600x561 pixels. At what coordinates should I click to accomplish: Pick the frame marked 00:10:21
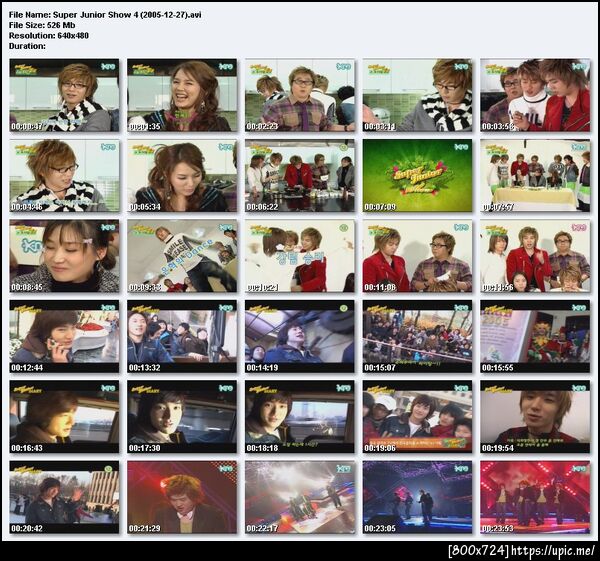coord(300,256)
